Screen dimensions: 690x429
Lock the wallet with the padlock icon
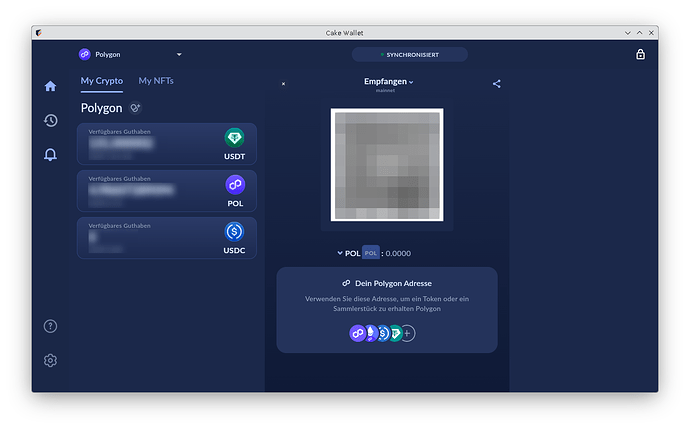640,54
